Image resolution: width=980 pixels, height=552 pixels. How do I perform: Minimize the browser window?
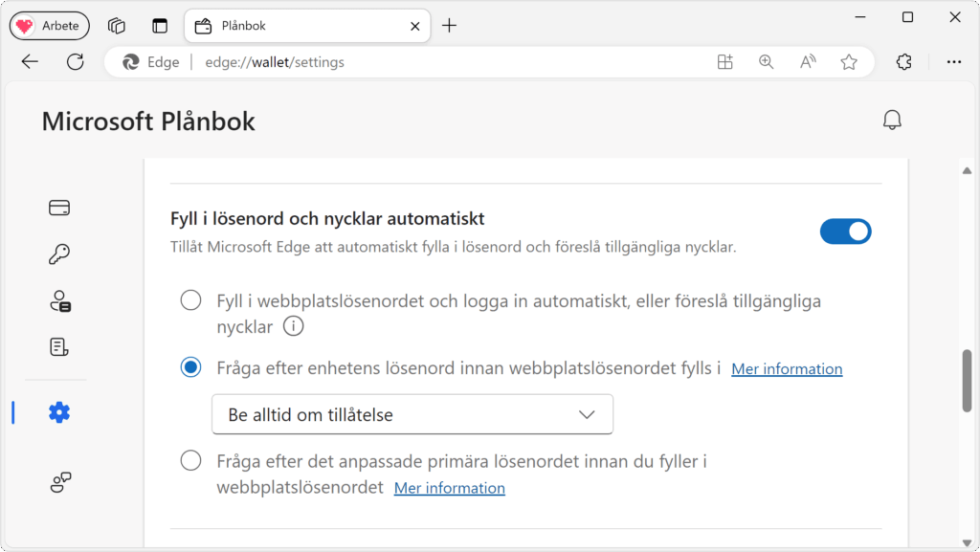point(860,17)
